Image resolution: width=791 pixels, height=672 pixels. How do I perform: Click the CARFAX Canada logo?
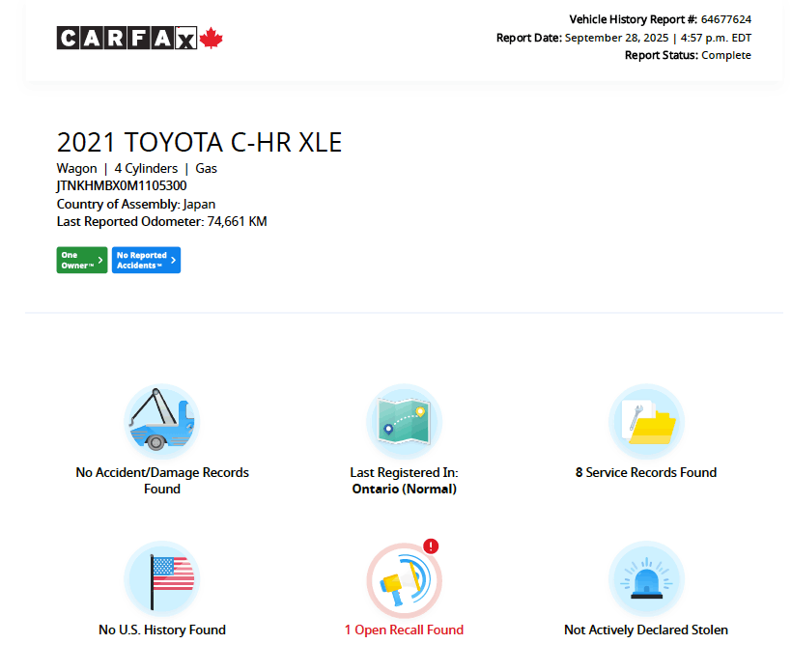(x=139, y=39)
